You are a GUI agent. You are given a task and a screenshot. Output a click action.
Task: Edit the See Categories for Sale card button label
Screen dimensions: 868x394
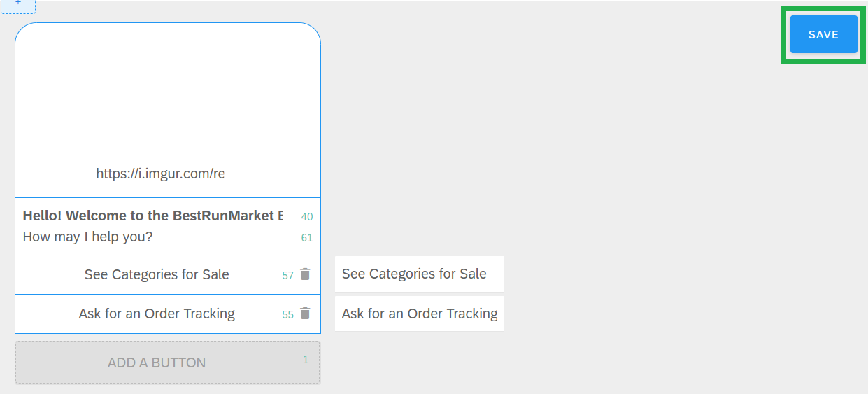pyautogui.click(x=157, y=274)
